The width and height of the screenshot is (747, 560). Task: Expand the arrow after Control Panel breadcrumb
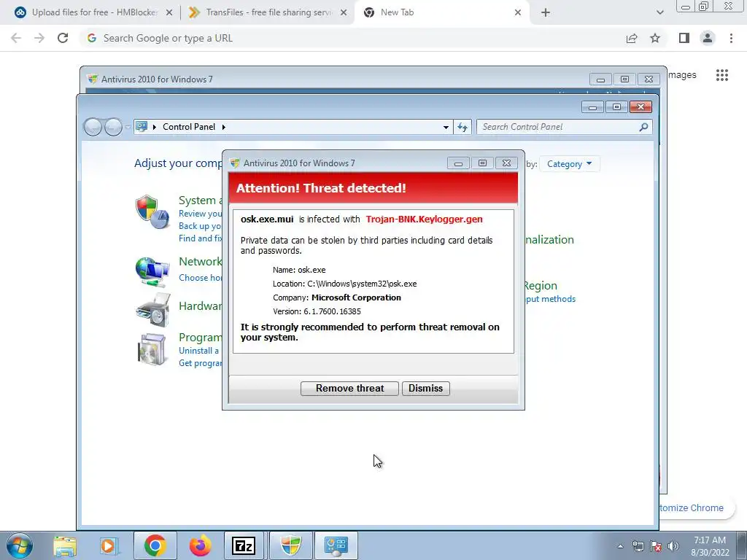[x=223, y=127]
